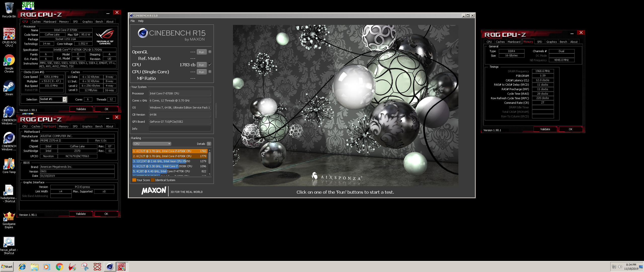Select CPU tab in Memory CPU-Z window
Image resolution: width=644 pixels, height=272 pixels.
tap(489, 42)
